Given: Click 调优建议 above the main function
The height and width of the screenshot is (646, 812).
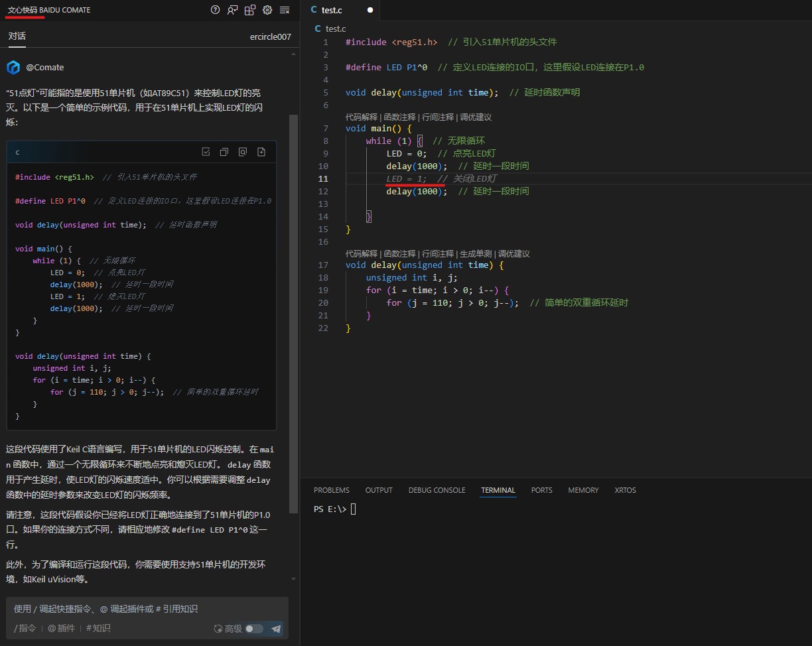Looking at the screenshot, I should click(476, 117).
